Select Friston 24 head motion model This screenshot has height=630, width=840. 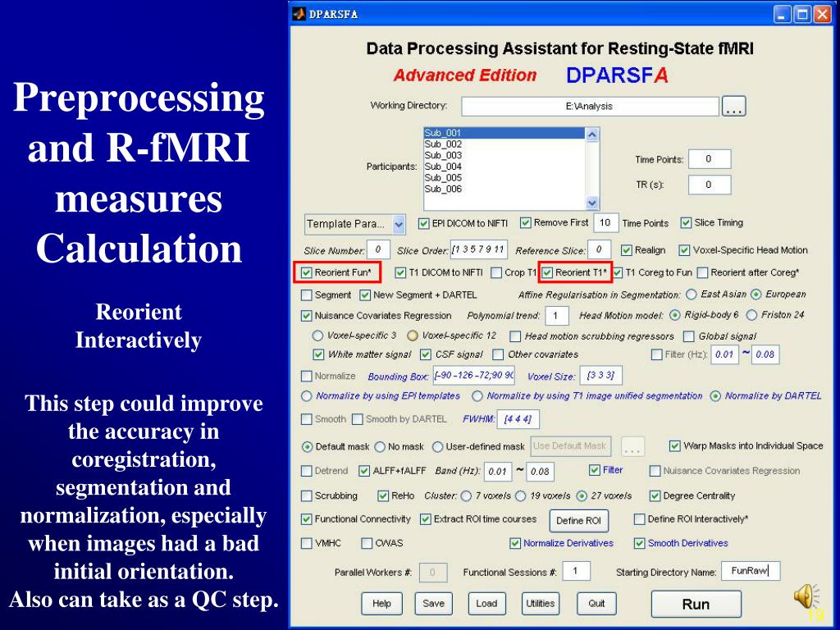point(751,315)
